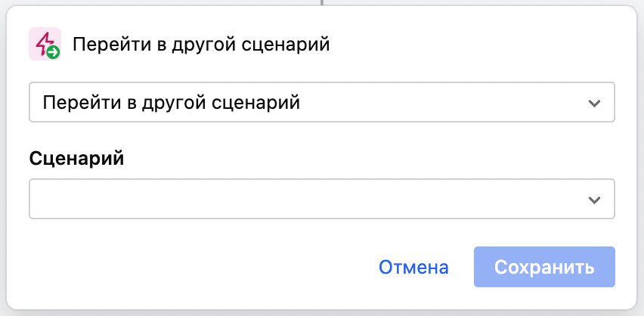Image resolution: width=644 pixels, height=316 pixels.
Task: Click the blue Сохранить button
Action: point(544,267)
